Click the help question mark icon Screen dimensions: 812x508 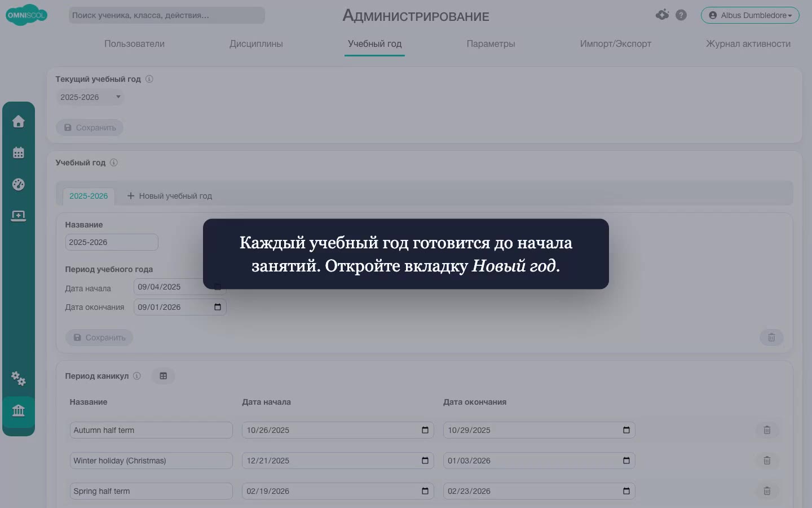tap(681, 15)
